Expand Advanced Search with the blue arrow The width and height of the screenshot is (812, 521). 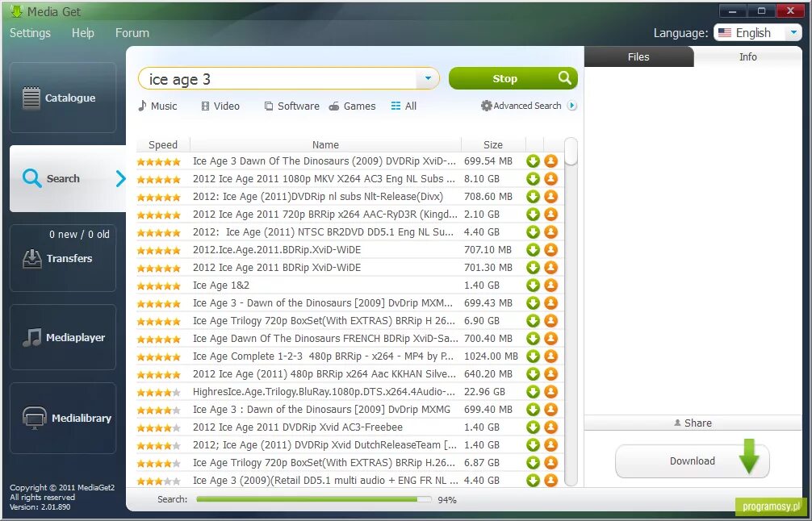click(571, 106)
